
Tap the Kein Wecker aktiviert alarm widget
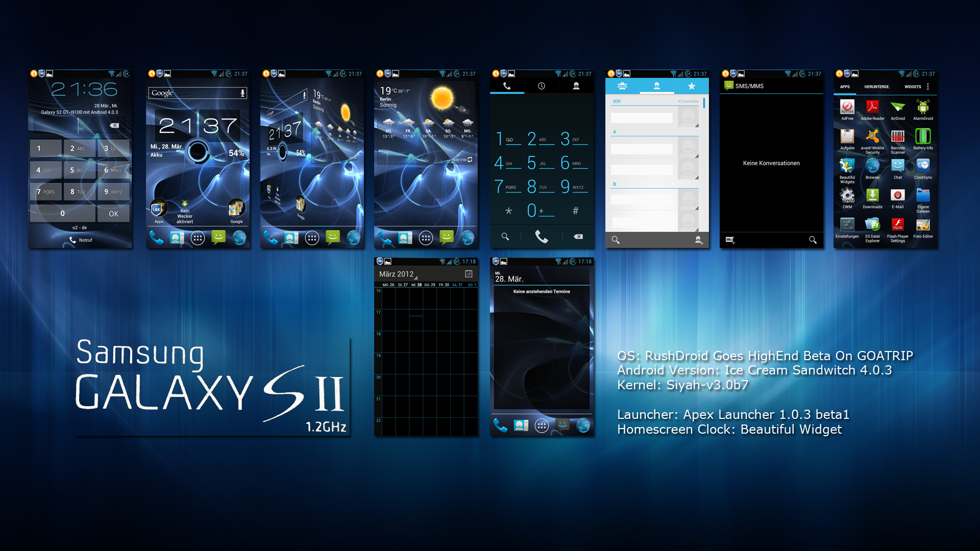coord(185,213)
